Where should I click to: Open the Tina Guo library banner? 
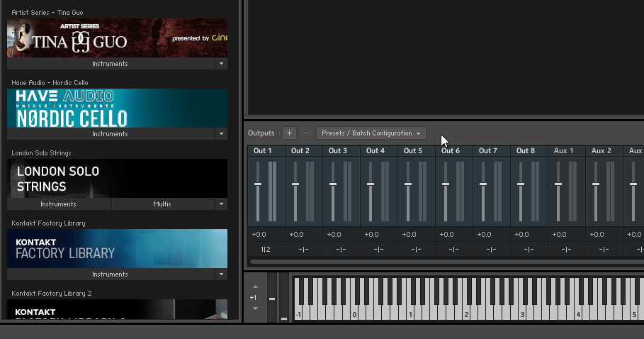click(x=117, y=38)
